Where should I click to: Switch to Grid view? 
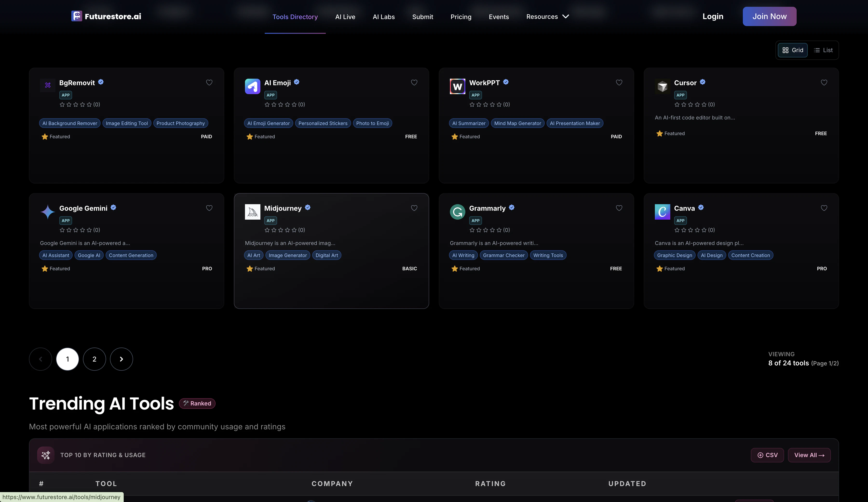coord(793,50)
